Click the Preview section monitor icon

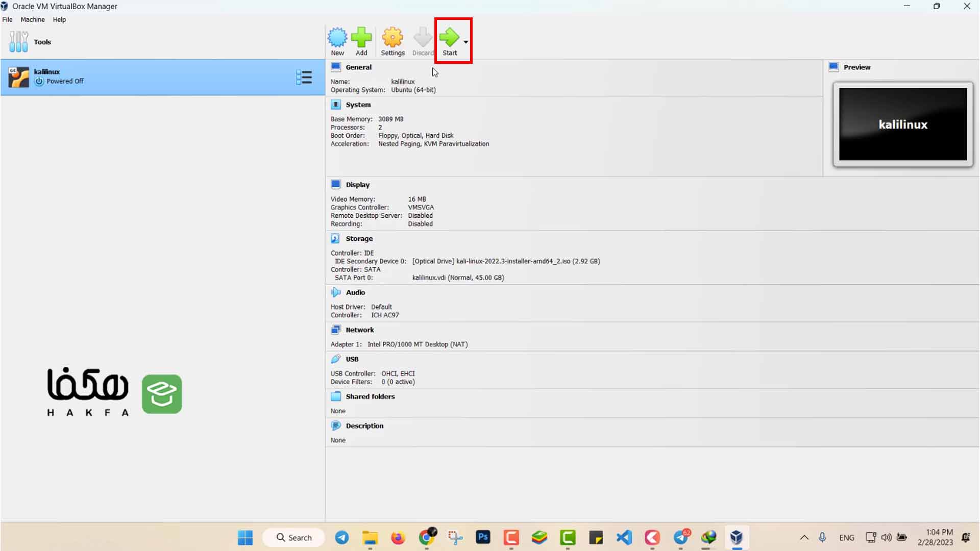pyautogui.click(x=834, y=67)
